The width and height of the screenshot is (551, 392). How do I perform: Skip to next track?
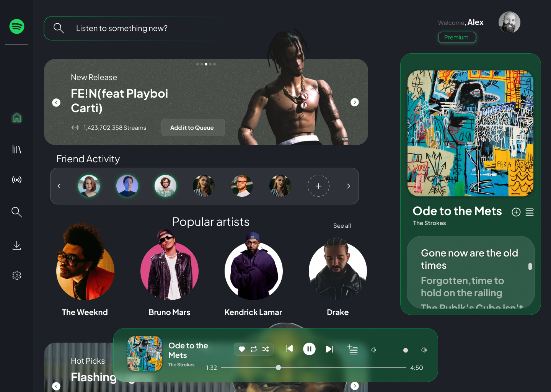pyautogui.click(x=329, y=349)
